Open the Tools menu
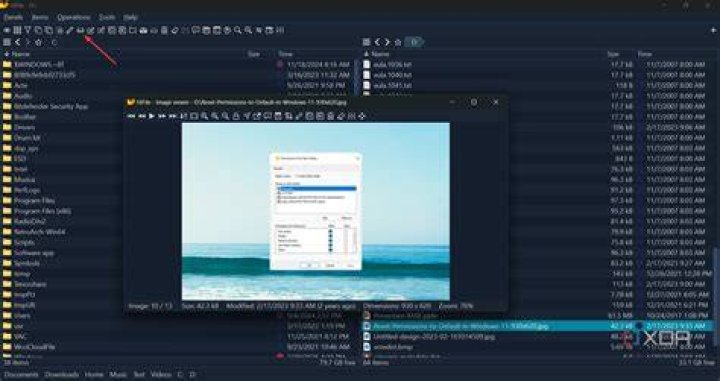Viewport: 720px width, 381px height. [x=107, y=17]
